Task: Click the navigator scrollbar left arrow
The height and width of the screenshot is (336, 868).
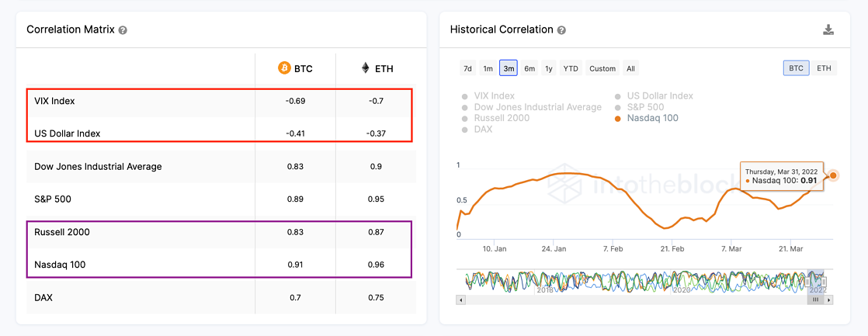Action: pyautogui.click(x=460, y=300)
